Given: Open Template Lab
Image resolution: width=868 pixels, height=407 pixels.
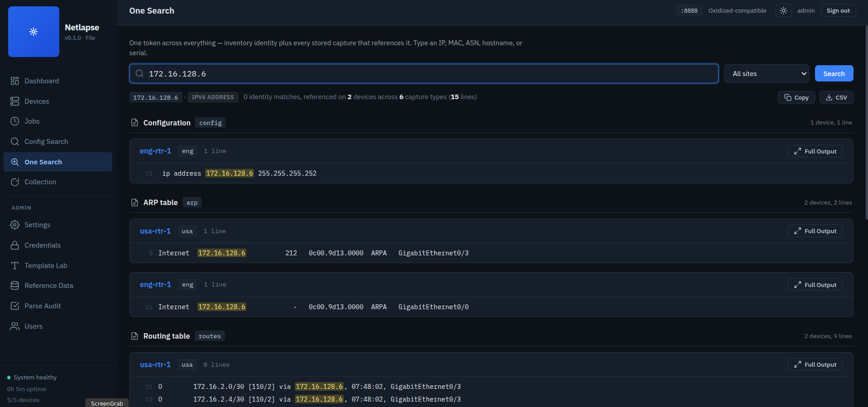Looking at the screenshot, I should coord(58,266).
